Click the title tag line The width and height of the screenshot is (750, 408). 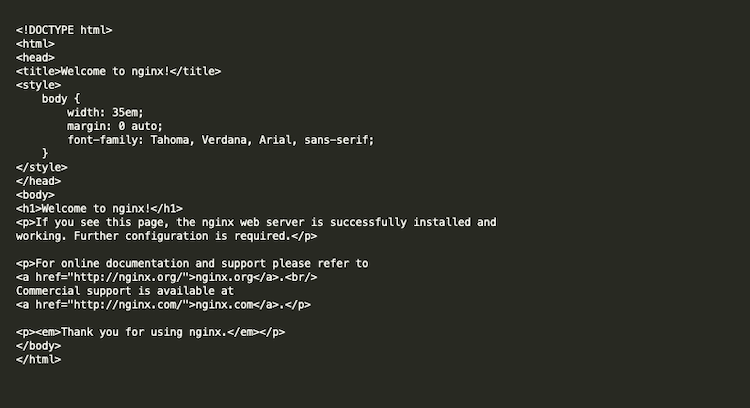point(118,71)
